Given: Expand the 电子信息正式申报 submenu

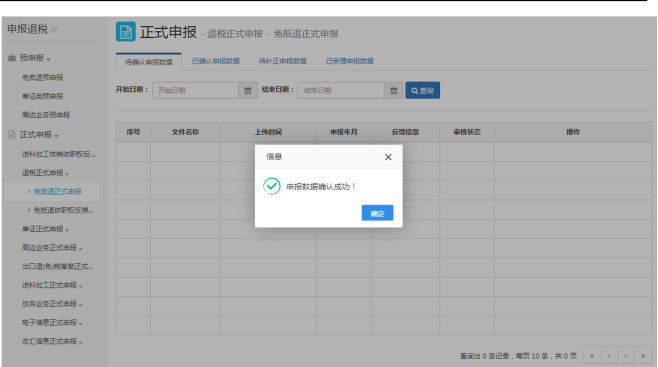Looking at the screenshot, I should (x=52, y=323).
